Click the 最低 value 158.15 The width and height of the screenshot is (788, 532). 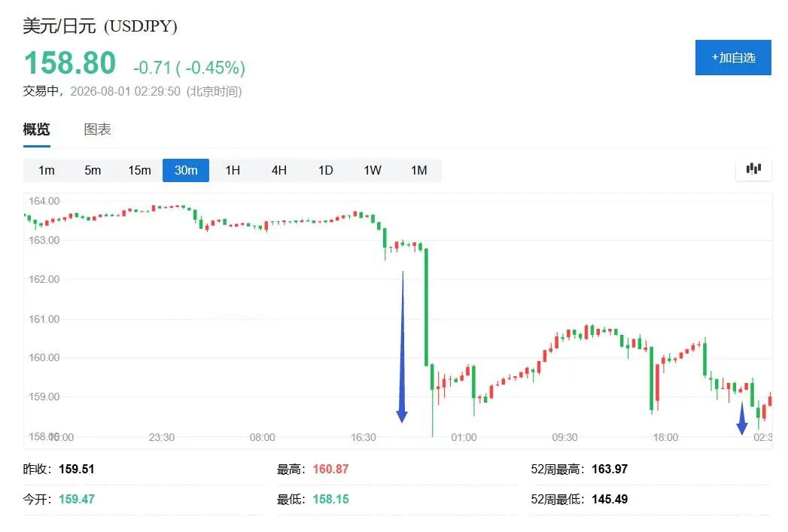click(x=330, y=500)
